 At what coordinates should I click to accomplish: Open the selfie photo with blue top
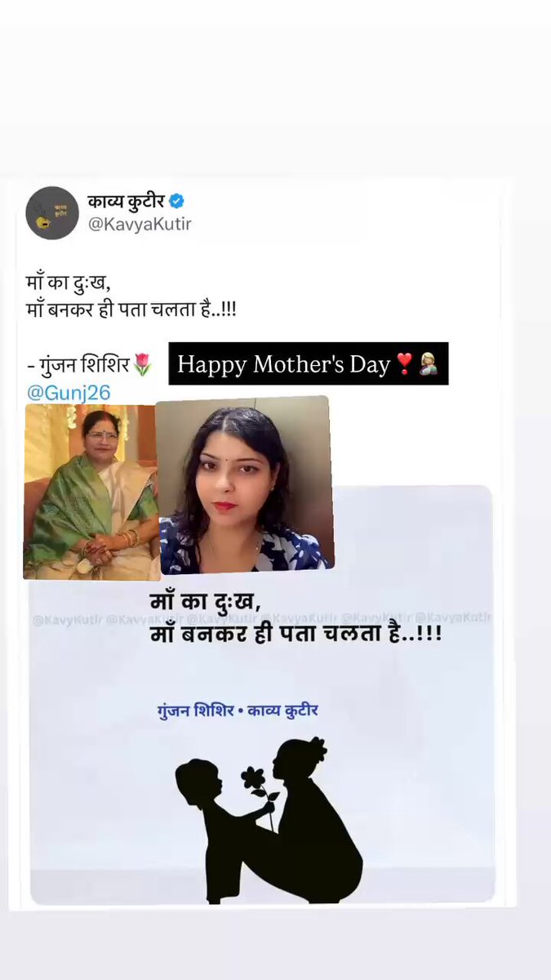click(x=243, y=485)
